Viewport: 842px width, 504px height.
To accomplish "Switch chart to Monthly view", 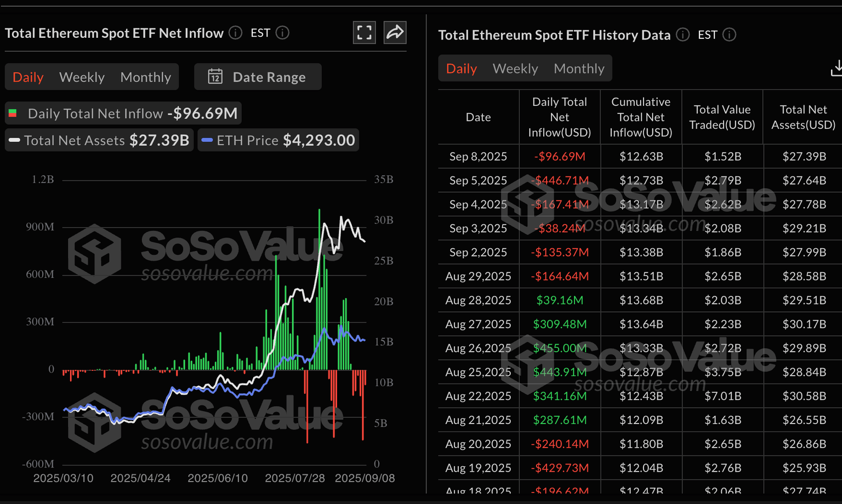I will [x=145, y=77].
